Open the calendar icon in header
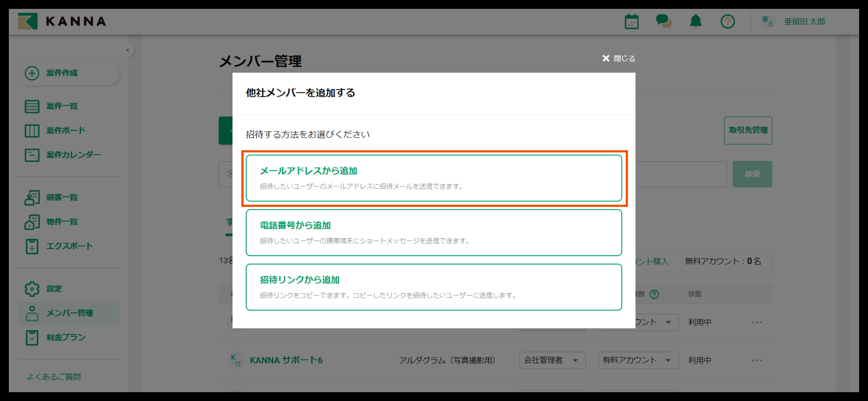868x401 pixels. pyautogui.click(x=632, y=22)
